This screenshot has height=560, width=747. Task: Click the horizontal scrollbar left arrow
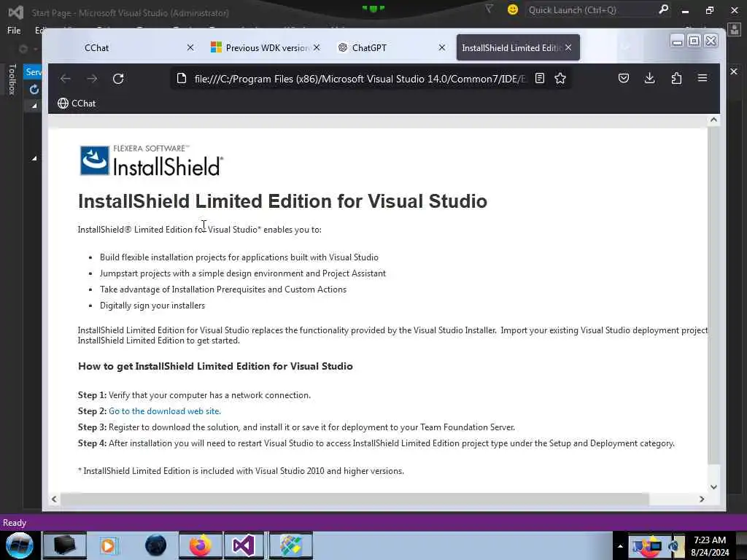point(54,499)
